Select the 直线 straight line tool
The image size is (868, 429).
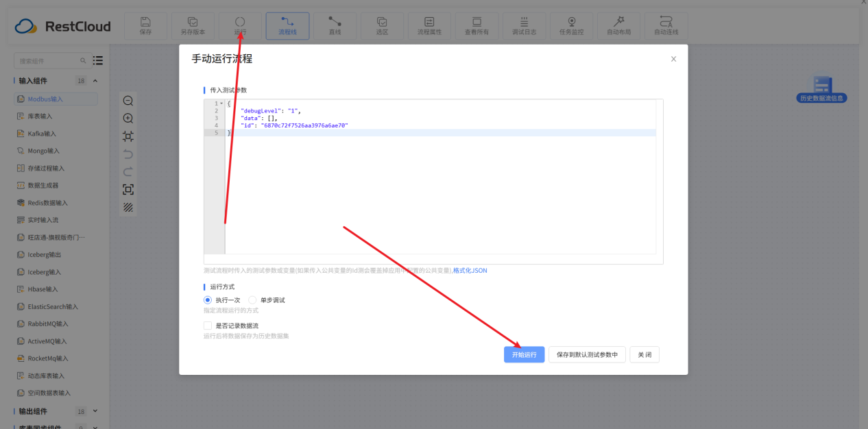click(x=335, y=26)
